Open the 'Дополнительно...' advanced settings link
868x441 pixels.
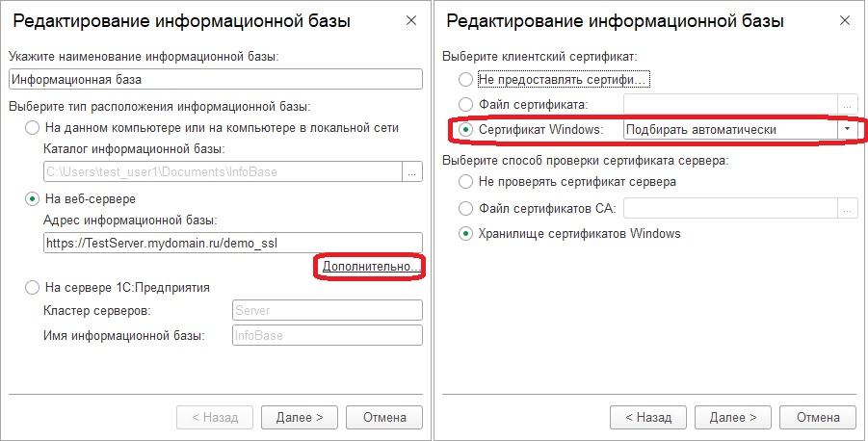coord(371,266)
